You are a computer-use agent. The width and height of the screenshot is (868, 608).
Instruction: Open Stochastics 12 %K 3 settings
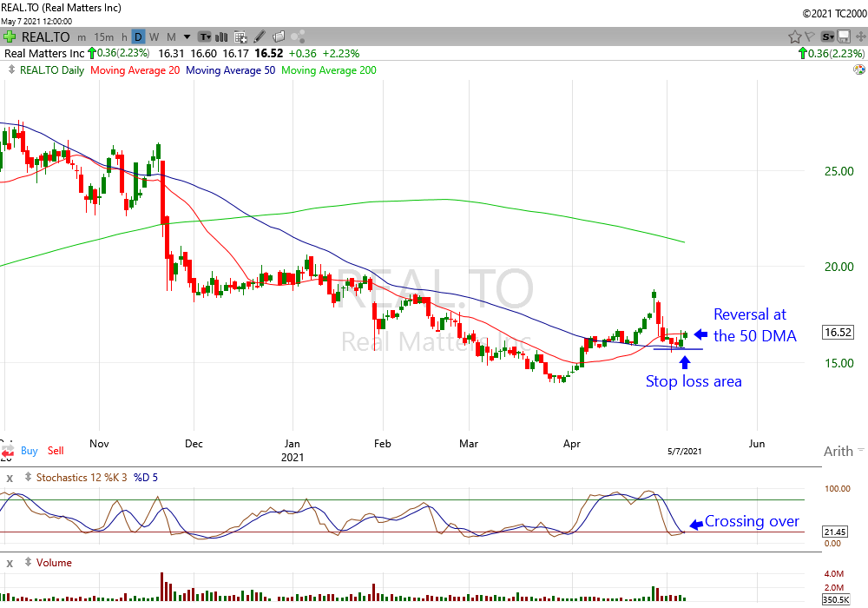click(x=82, y=478)
